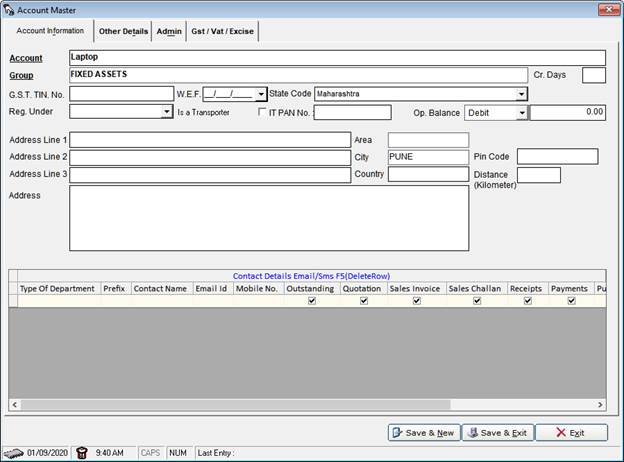This screenshot has width=624, height=462.
Task: Click the Save & Exit button
Action: pyautogui.click(x=497, y=433)
